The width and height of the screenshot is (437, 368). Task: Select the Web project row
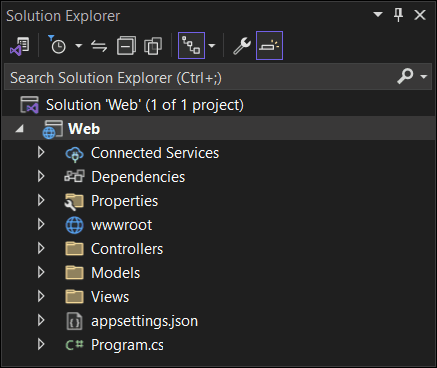218,128
